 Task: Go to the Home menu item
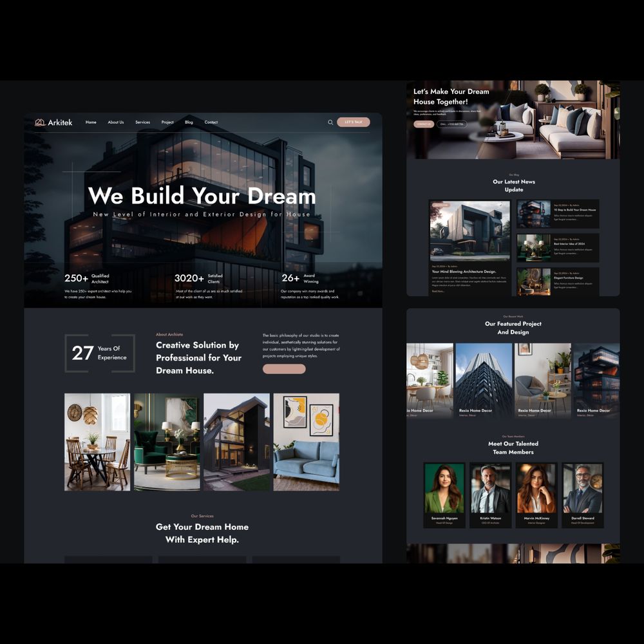coord(91,122)
